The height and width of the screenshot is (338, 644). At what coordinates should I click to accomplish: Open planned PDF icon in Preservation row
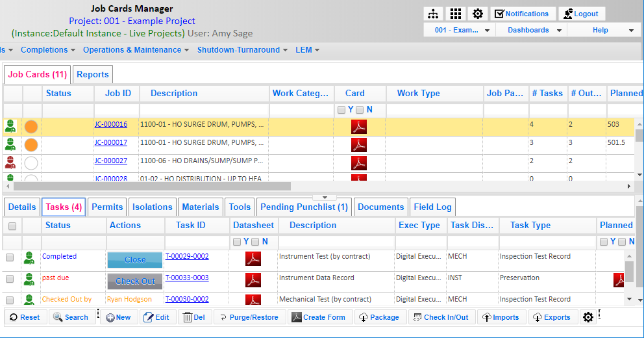coord(619,280)
